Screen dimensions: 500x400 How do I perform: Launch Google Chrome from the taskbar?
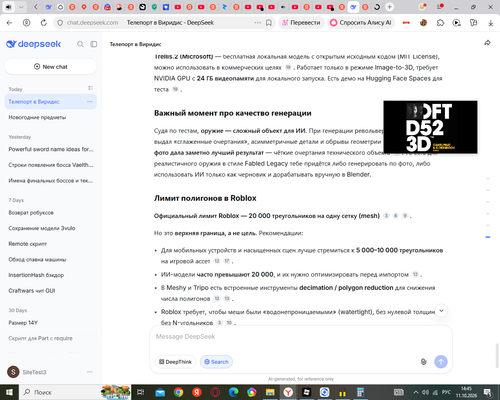(178, 392)
